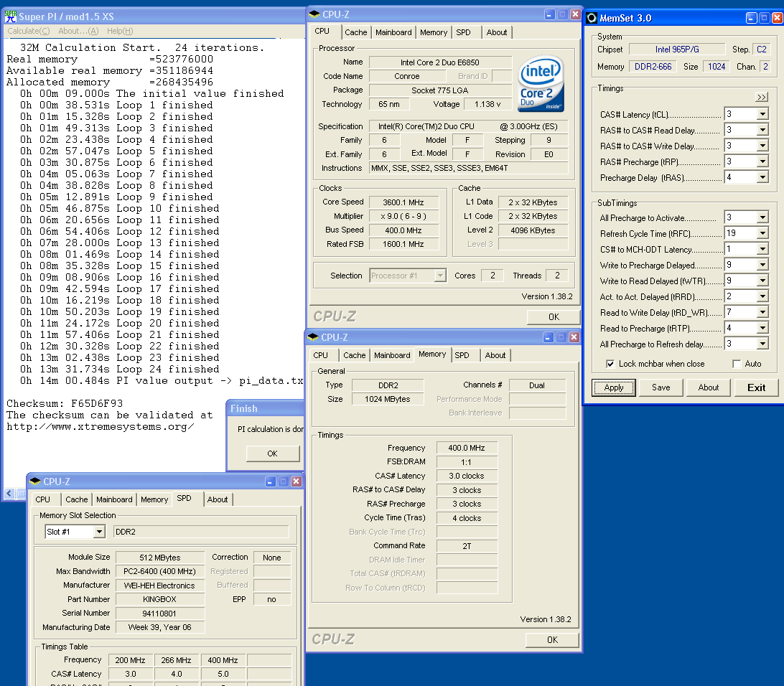This screenshot has height=686, width=784.
Task: Open the CAS# Latency (tCL) dropdown
Action: pos(762,114)
